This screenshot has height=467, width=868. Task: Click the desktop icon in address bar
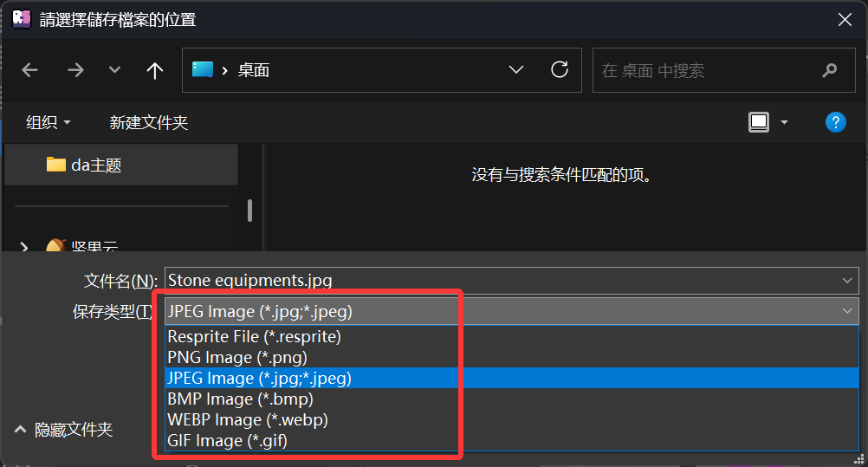click(x=203, y=70)
